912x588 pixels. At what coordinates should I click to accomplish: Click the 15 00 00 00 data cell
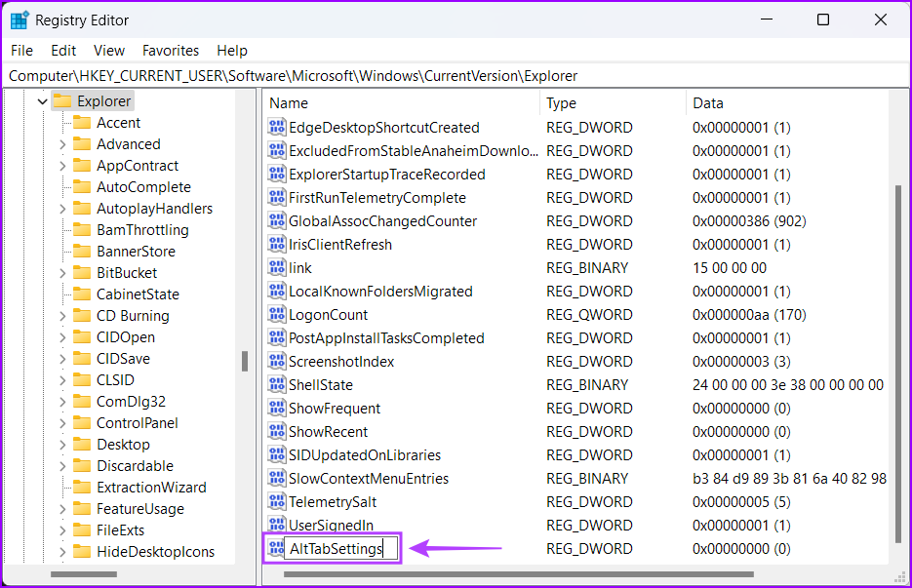pyautogui.click(x=730, y=267)
